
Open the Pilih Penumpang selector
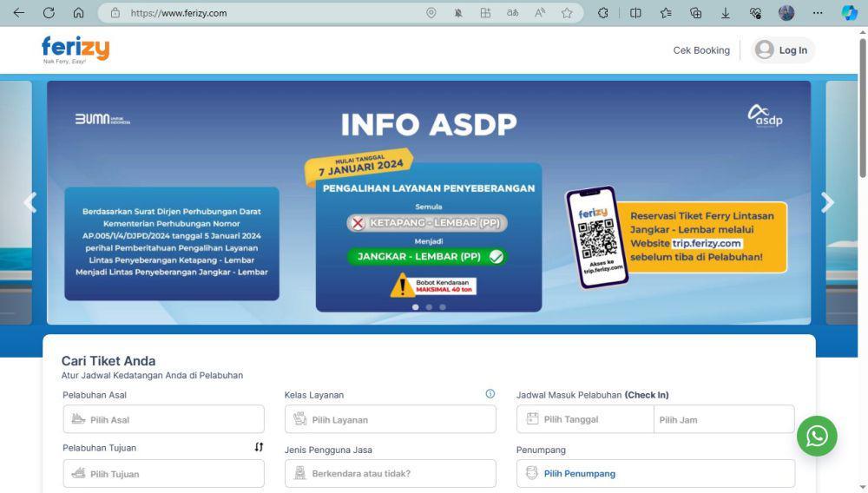[656, 474]
